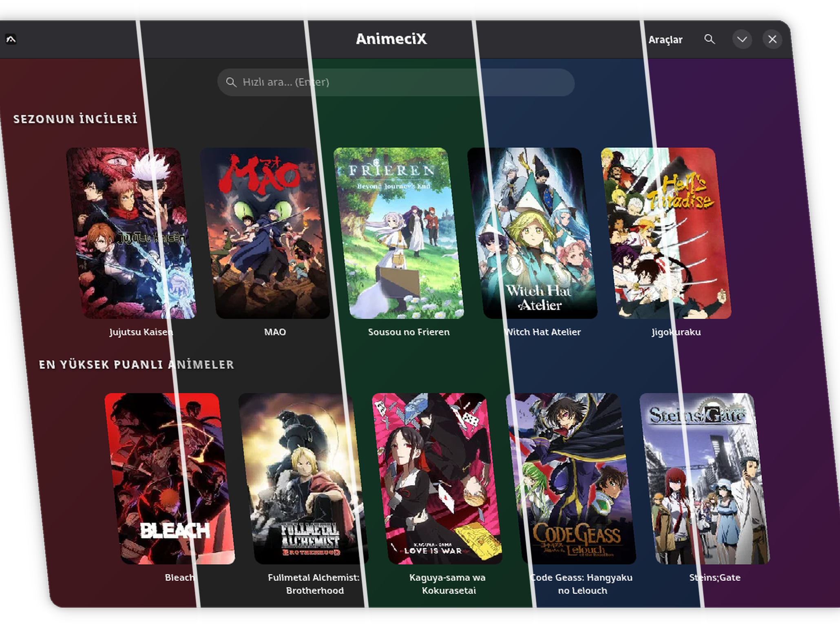Click the 'MAO' title text

click(x=275, y=332)
